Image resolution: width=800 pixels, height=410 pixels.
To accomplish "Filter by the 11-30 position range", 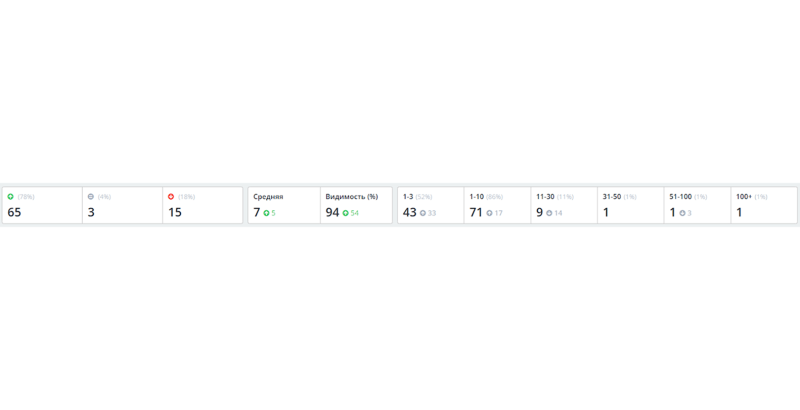I will pyautogui.click(x=546, y=197).
